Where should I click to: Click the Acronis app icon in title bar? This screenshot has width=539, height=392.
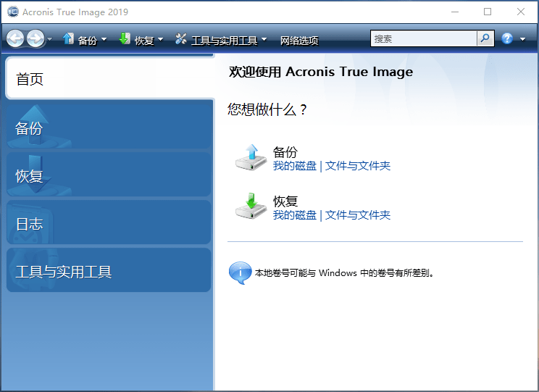coord(12,12)
